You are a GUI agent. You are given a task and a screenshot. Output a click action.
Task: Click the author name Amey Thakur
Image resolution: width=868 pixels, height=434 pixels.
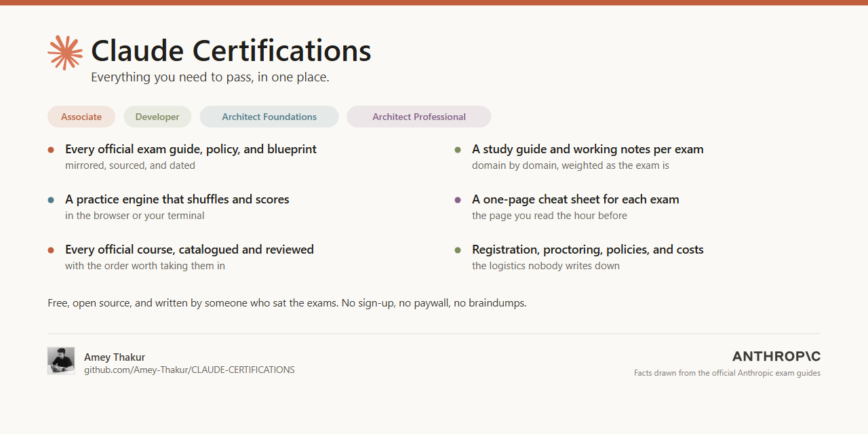click(x=115, y=357)
